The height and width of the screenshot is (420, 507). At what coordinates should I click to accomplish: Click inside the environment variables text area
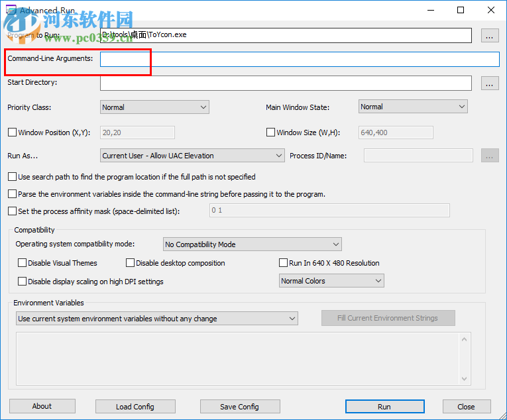(x=238, y=358)
